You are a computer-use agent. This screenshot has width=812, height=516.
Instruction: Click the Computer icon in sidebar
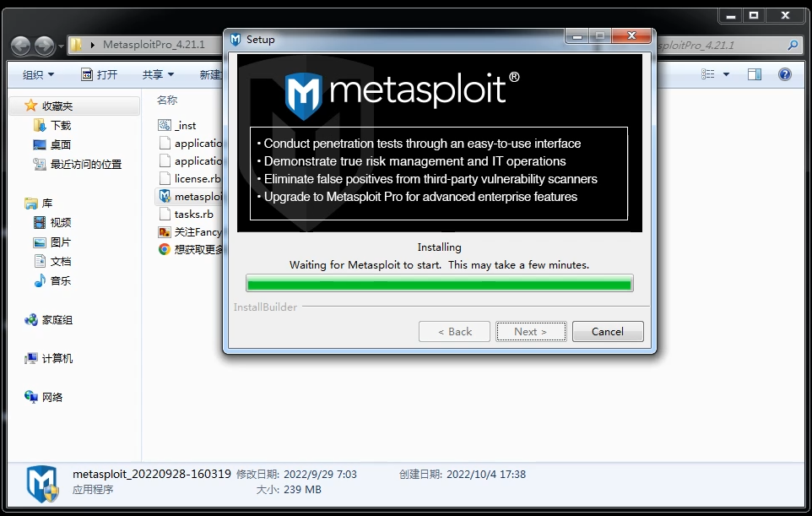(x=31, y=359)
